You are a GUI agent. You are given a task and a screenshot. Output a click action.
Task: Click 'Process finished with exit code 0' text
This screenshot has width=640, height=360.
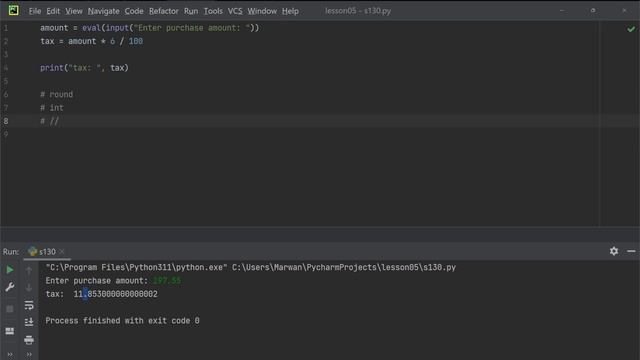[122, 320]
